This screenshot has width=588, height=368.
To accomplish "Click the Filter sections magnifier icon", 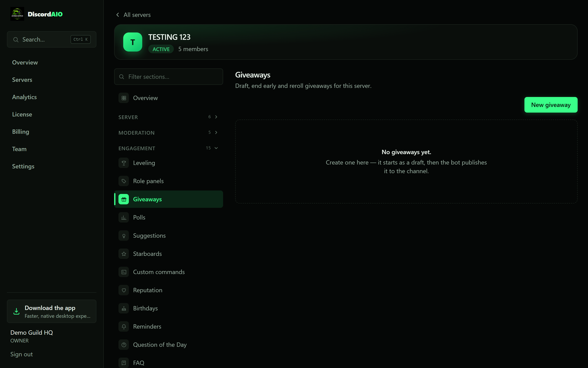I will 121,77.
